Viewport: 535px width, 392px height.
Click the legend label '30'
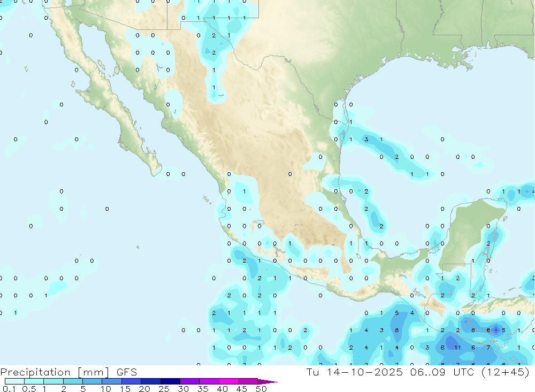[184, 389]
